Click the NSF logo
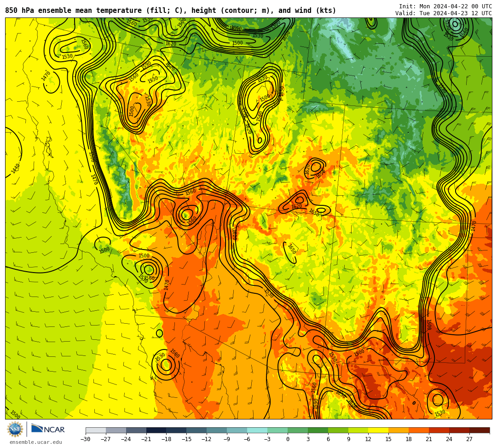The width and height of the screenshot is (497, 448). click(15, 429)
